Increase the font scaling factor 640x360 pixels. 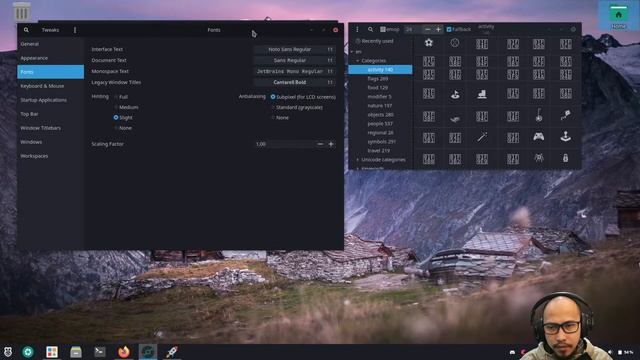click(331, 144)
